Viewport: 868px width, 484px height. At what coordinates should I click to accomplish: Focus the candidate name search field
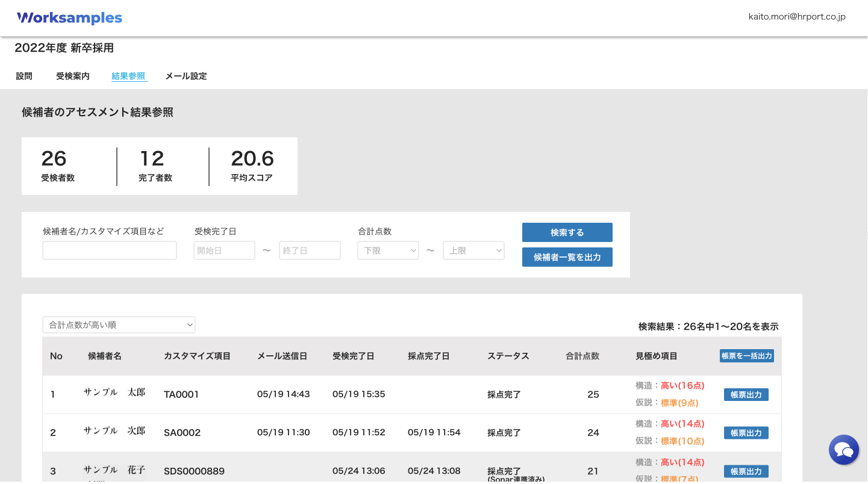[x=110, y=250]
